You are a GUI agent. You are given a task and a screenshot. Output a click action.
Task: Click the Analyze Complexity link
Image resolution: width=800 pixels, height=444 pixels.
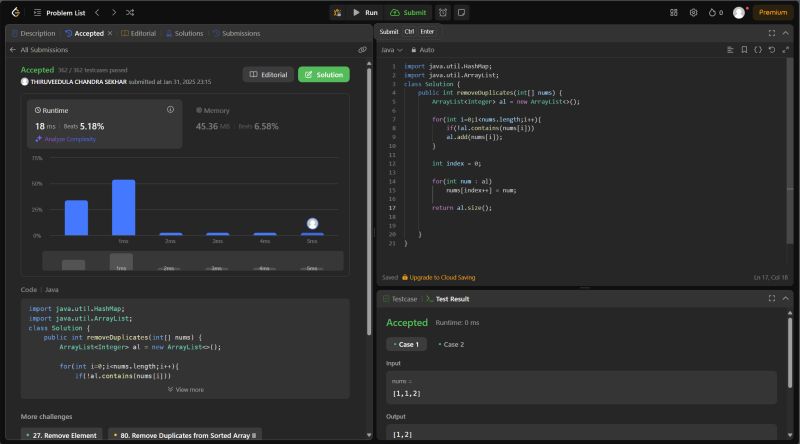pyautogui.click(x=68, y=139)
